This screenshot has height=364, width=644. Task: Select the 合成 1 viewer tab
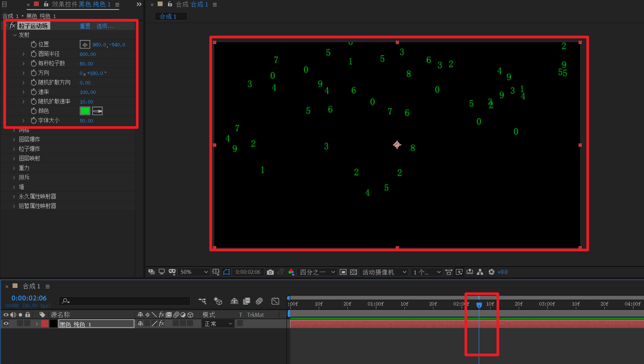coord(168,16)
